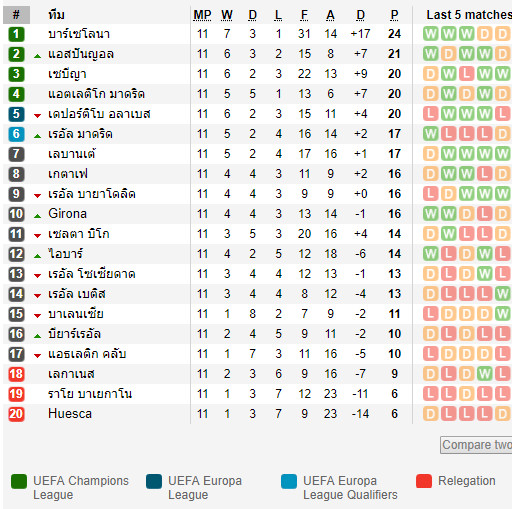Sort table by P points column header
Screen dimensions: 512x509
point(394,15)
